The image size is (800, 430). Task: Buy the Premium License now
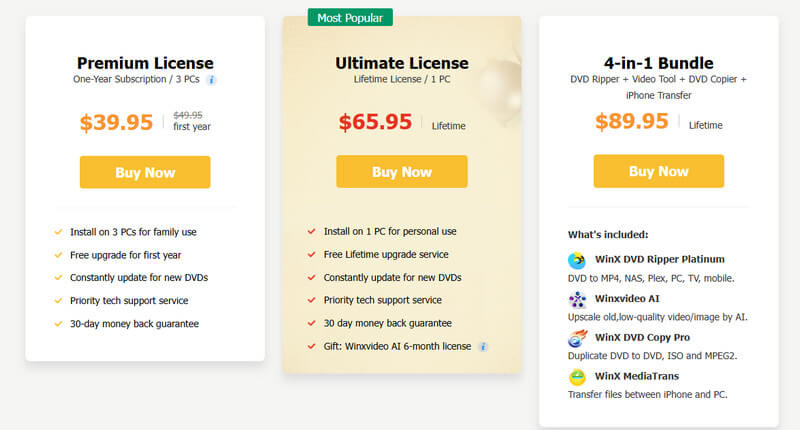click(145, 172)
